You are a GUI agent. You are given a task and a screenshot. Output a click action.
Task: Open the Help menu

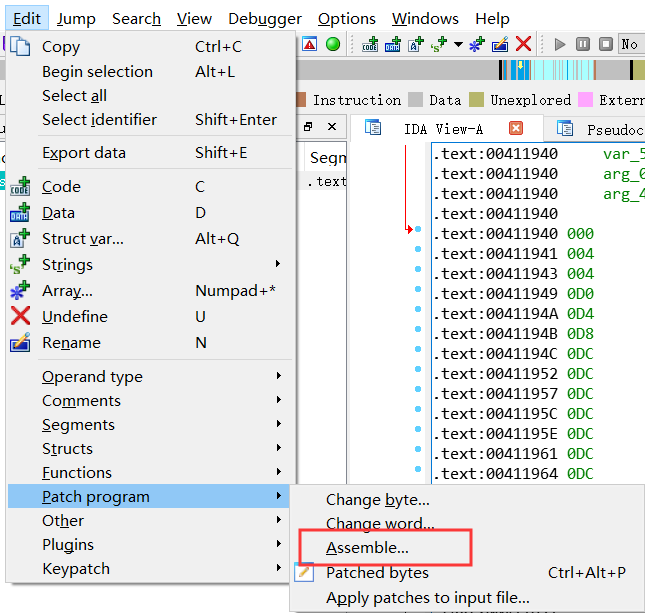click(x=492, y=19)
